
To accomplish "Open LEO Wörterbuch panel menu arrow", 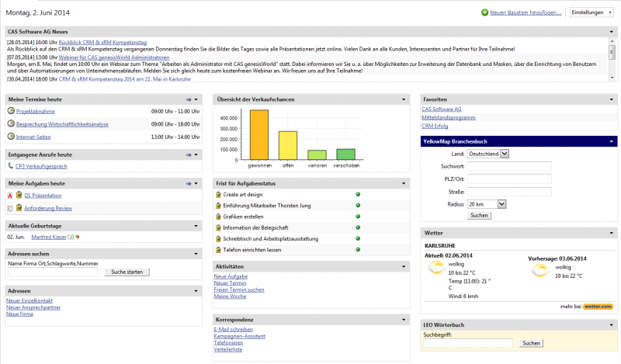I will [612, 324].
